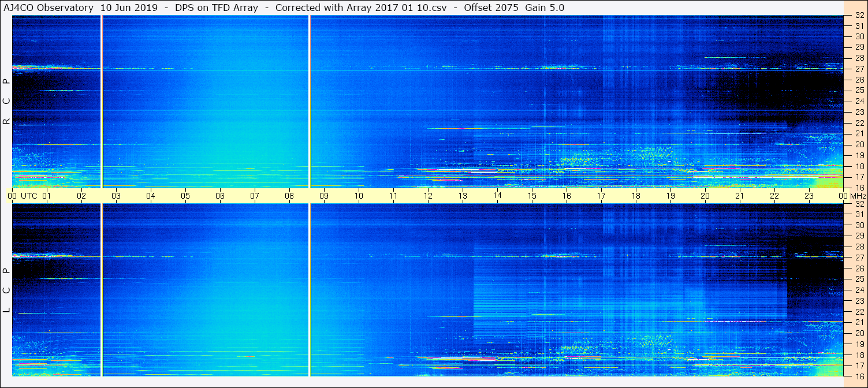Pick hour 07 on the time axis

(255, 196)
